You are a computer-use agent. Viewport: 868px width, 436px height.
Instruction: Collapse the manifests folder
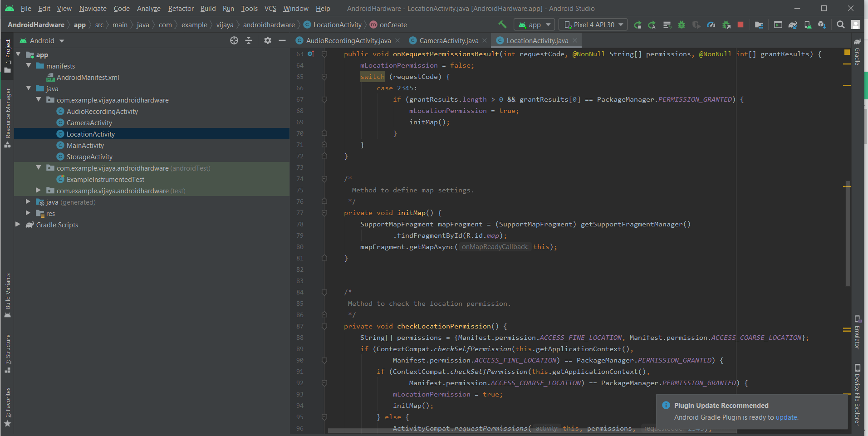tap(29, 65)
